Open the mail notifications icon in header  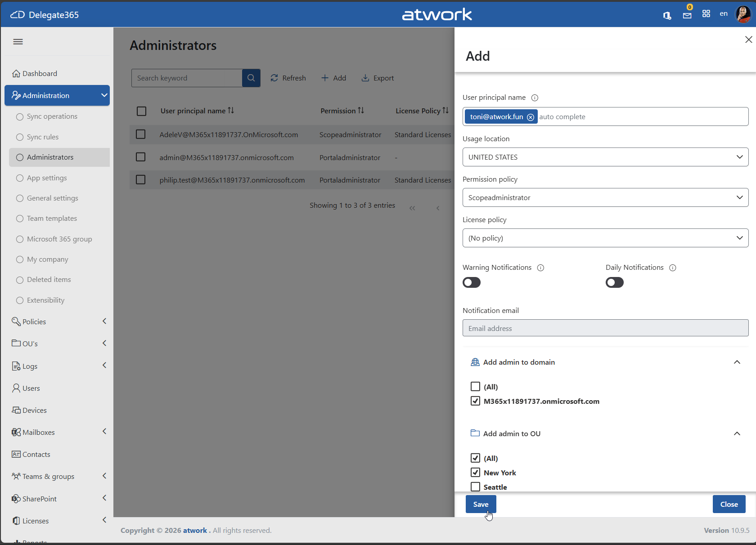(x=687, y=15)
